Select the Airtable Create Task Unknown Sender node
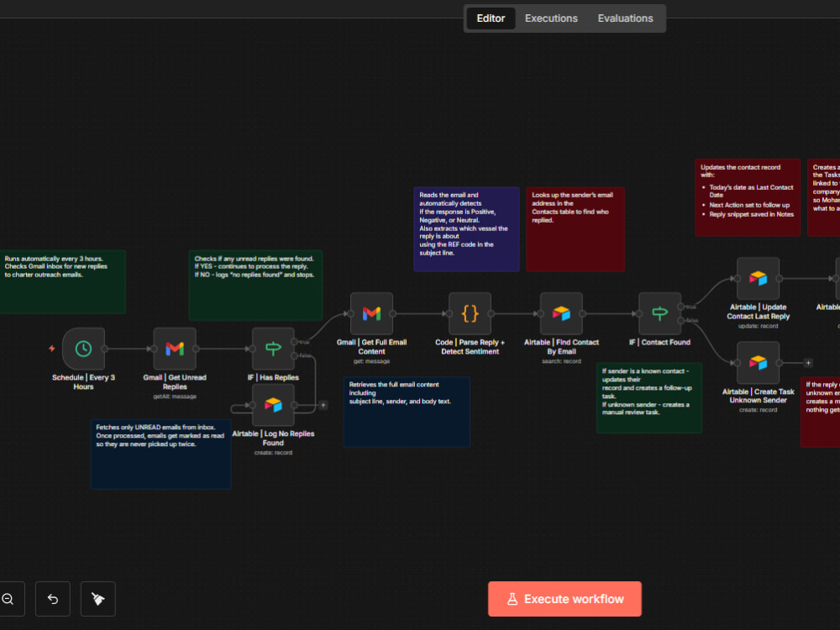 [758, 363]
